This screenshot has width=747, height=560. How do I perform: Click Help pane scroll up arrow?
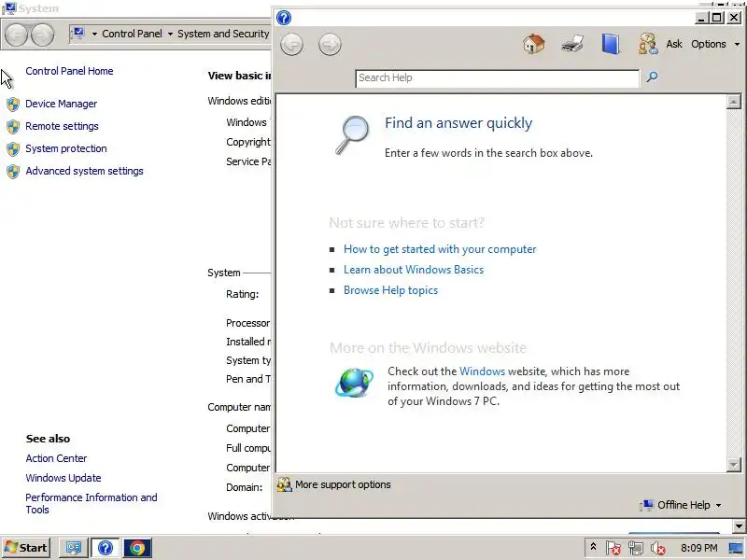coord(734,102)
